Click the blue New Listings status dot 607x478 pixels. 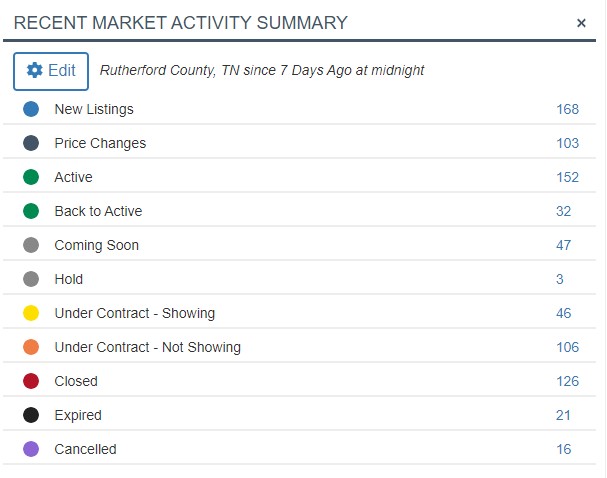coord(31,109)
